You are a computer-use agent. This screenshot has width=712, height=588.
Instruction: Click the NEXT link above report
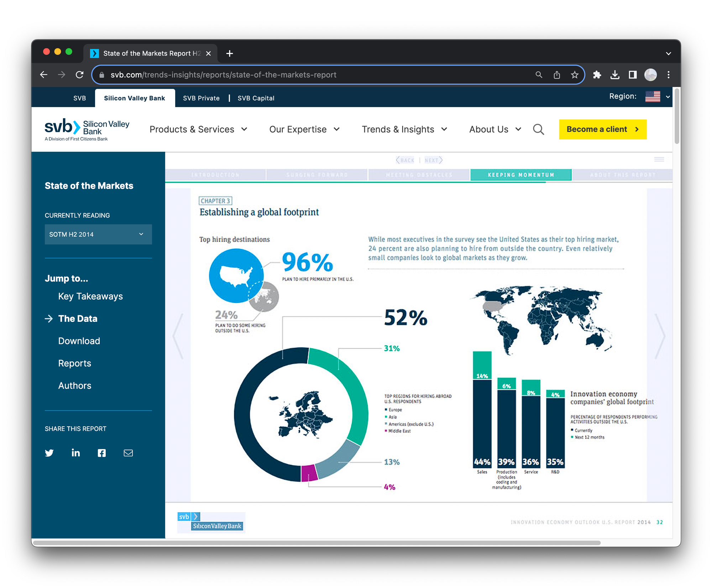point(433,160)
